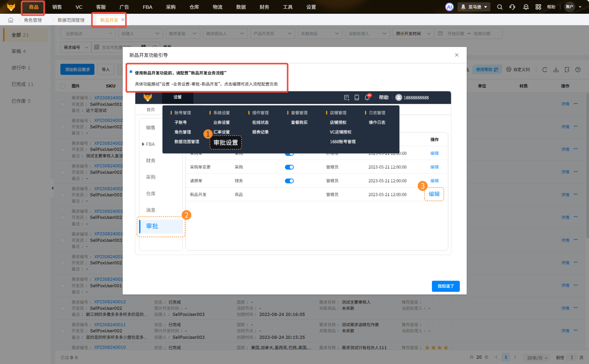Open the customer service headset icon

(x=512, y=7)
